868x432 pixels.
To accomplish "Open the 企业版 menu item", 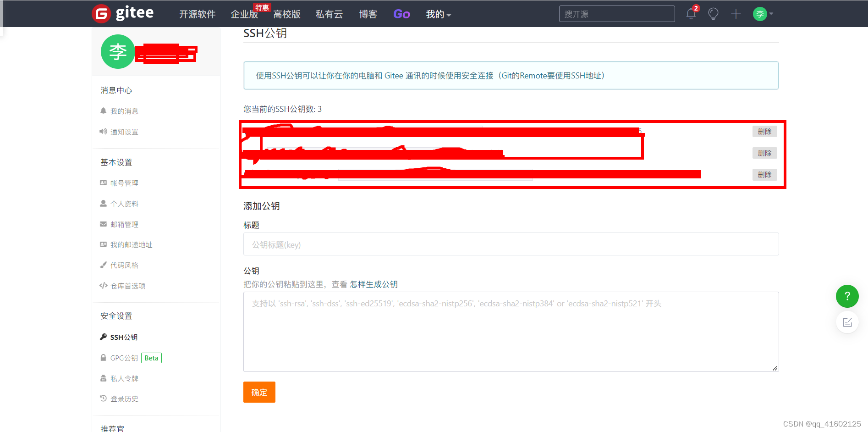I will tap(244, 14).
